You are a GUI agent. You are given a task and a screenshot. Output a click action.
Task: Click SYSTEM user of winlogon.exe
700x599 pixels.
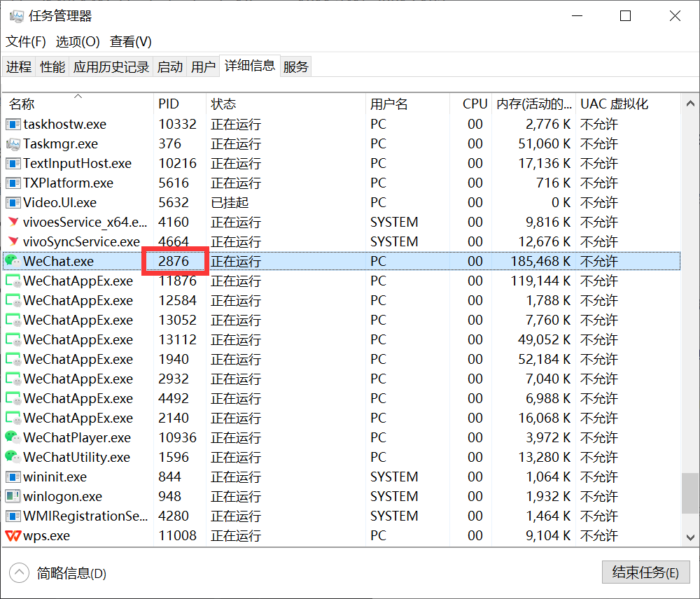(x=394, y=496)
